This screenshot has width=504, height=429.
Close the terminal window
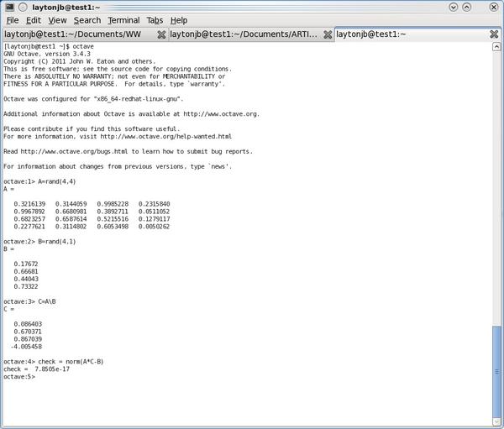tap(494, 7)
